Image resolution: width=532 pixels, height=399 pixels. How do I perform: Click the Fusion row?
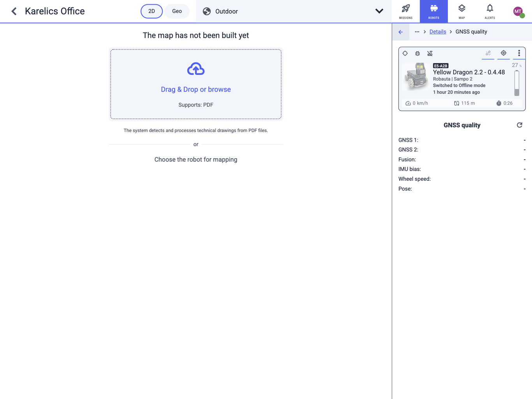462,159
